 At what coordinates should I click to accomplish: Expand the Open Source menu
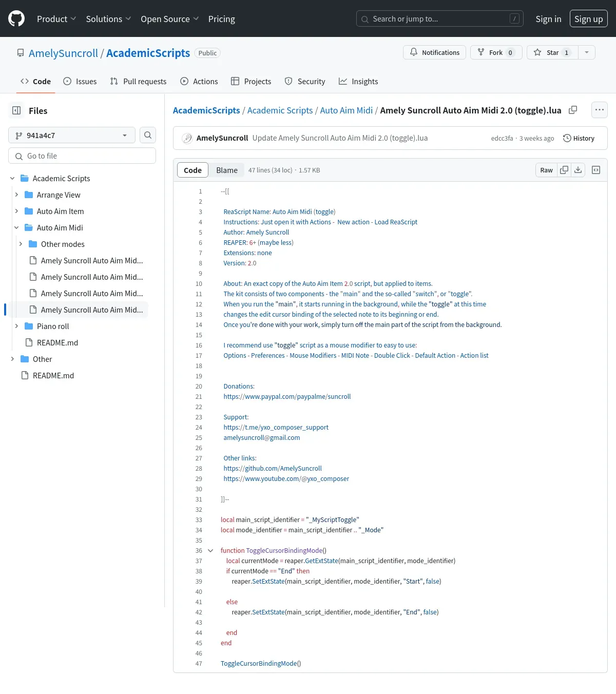tap(169, 19)
